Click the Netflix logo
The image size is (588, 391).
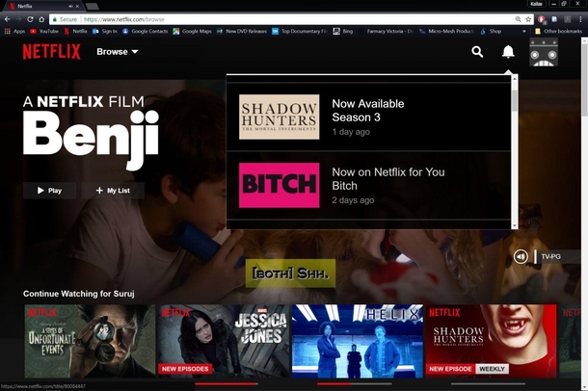(x=52, y=52)
